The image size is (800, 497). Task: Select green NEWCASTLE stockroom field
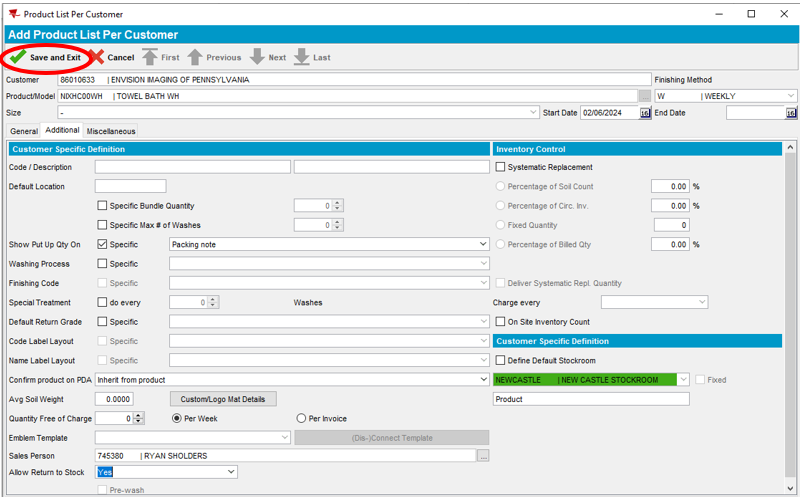point(585,380)
